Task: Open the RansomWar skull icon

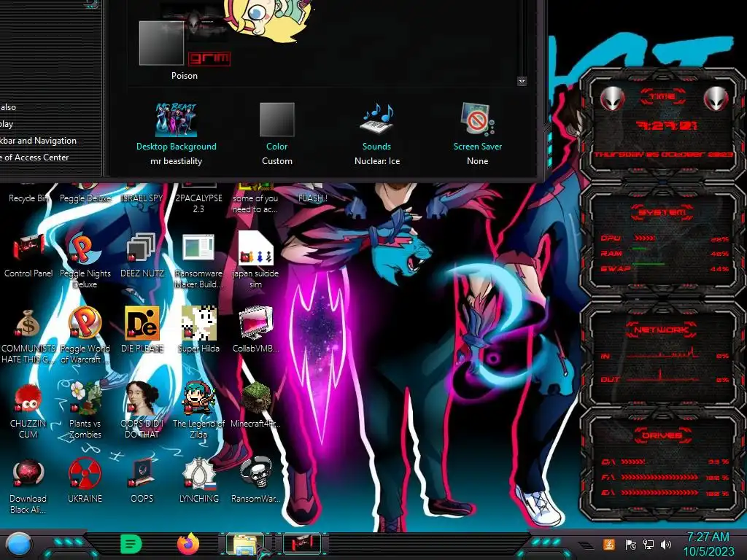Action: click(255, 480)
